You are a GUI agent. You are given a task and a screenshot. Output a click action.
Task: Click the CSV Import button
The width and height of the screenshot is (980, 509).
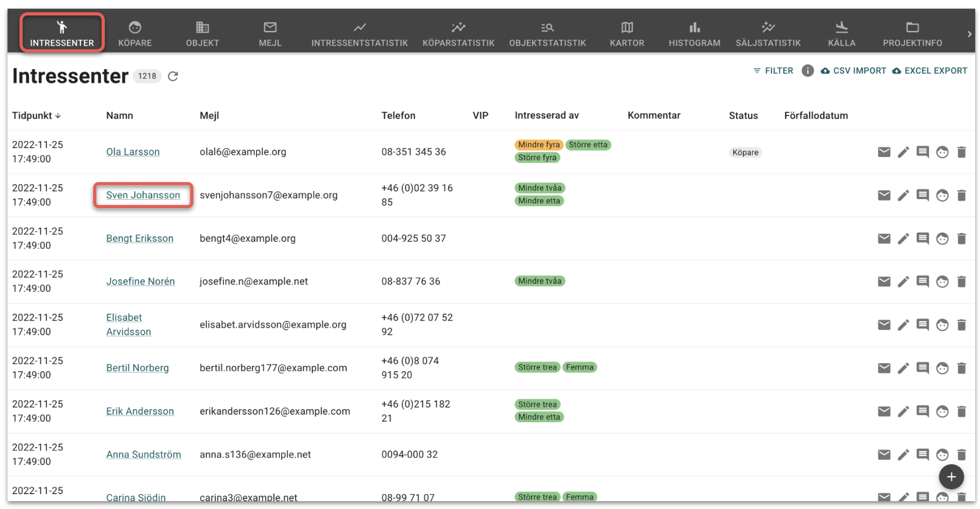(853, 71)
